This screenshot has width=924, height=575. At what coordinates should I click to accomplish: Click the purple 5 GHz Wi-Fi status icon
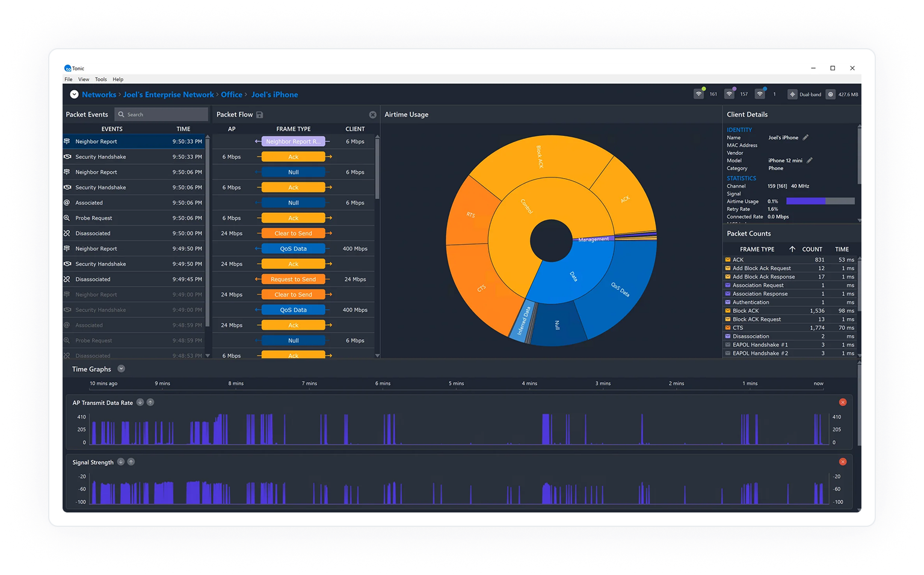pyautogui.click(x=729, y=94)
